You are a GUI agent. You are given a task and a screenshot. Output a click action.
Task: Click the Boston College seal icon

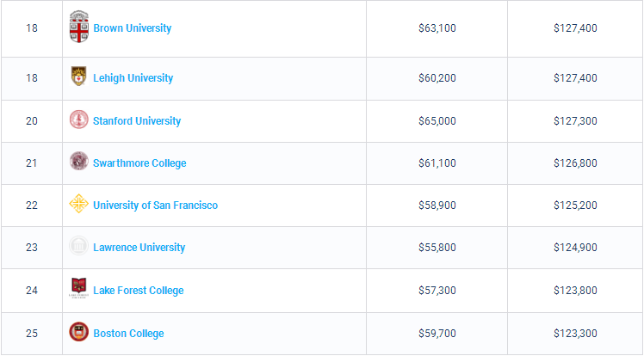78,332
